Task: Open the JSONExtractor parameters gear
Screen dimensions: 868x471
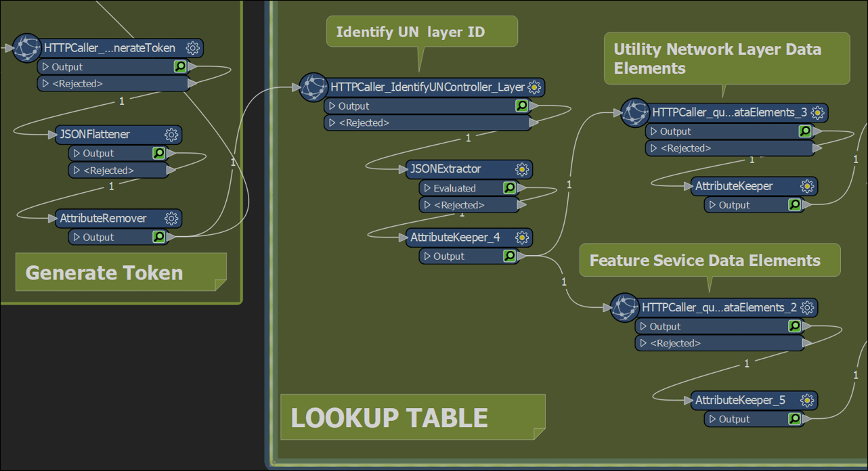Action: 521,169
